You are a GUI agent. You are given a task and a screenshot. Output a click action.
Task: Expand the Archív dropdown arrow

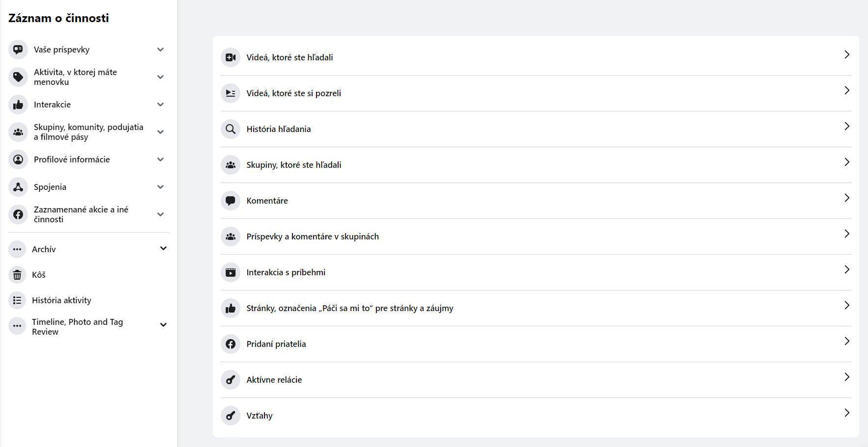pos(163,248)
